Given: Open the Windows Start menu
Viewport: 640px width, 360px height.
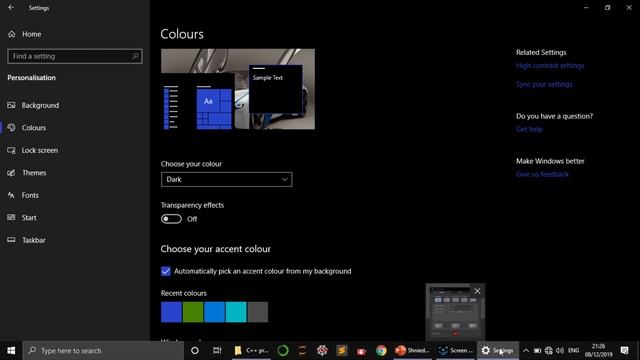Looking at the screenshot, I should (11, 351).
